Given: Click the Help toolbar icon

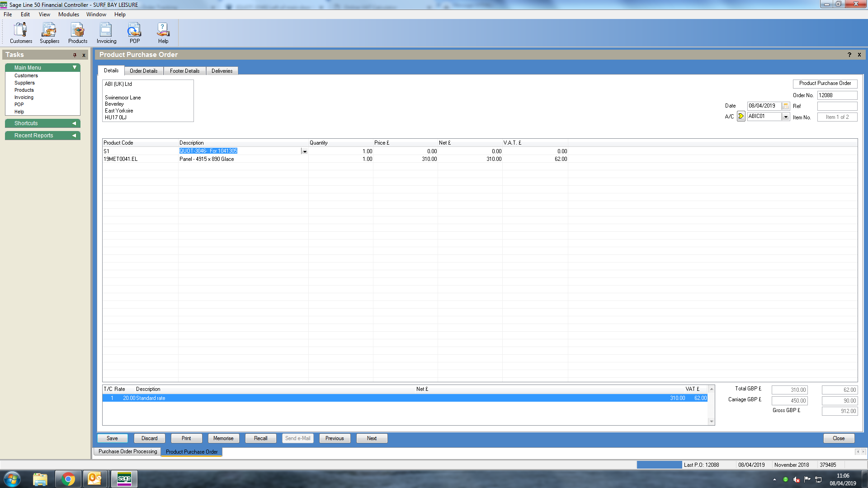Looking at the screenshot, I should [163, 33].
